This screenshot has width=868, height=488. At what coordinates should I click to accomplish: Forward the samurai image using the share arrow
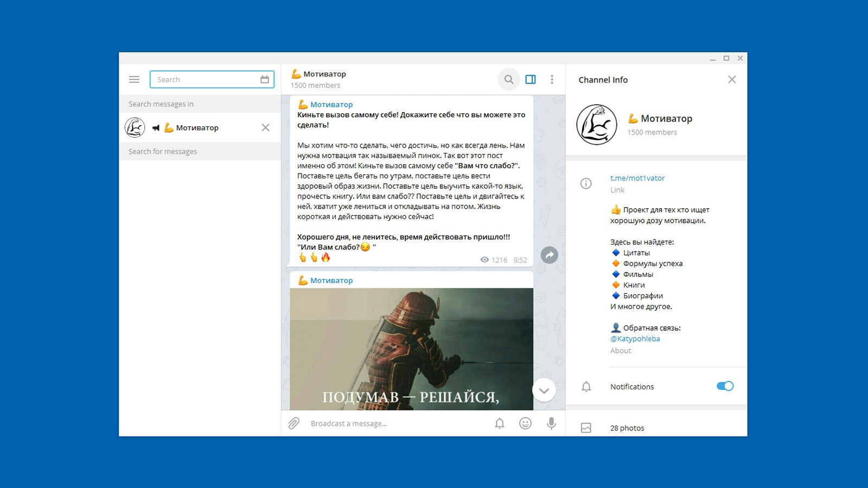550,255
